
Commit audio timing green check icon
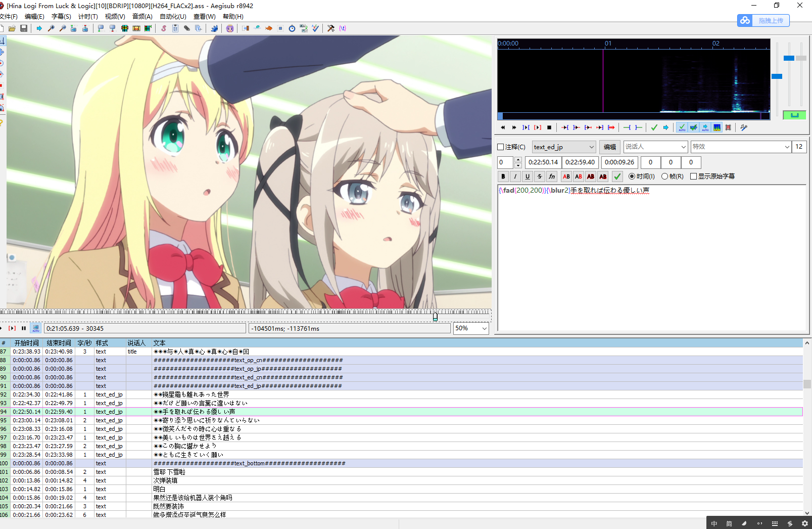tap(654, 127)
